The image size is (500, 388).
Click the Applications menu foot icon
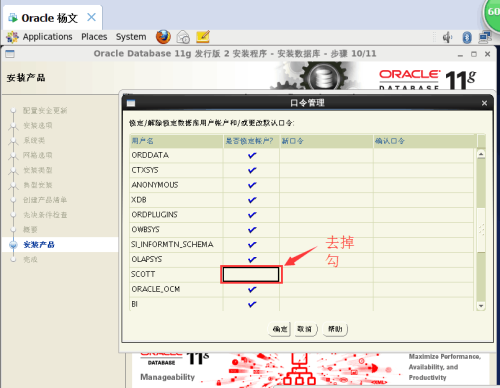point(12,37)
